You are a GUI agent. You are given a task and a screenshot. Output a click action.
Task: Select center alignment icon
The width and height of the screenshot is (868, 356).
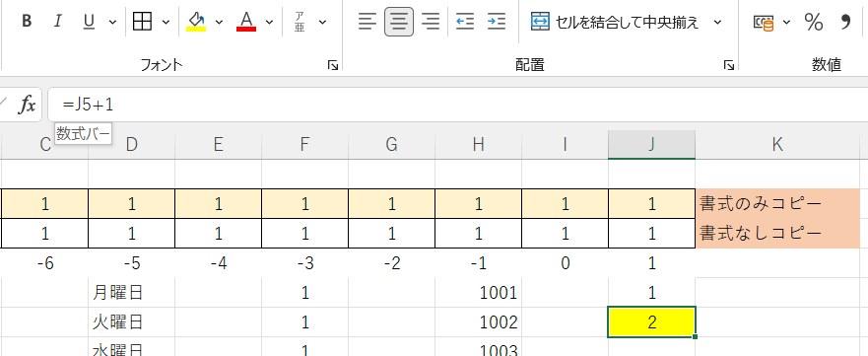tap(399, 22)
